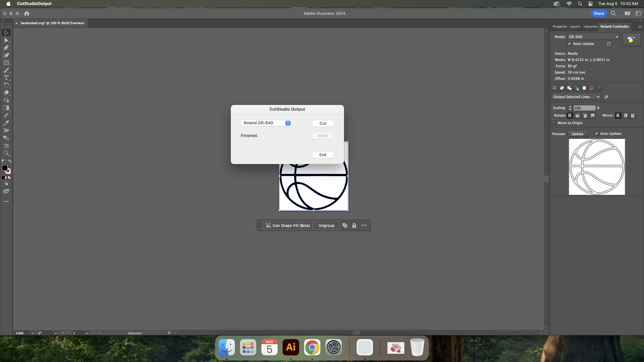Open the Libraries panel tab

tap(590, 27)
